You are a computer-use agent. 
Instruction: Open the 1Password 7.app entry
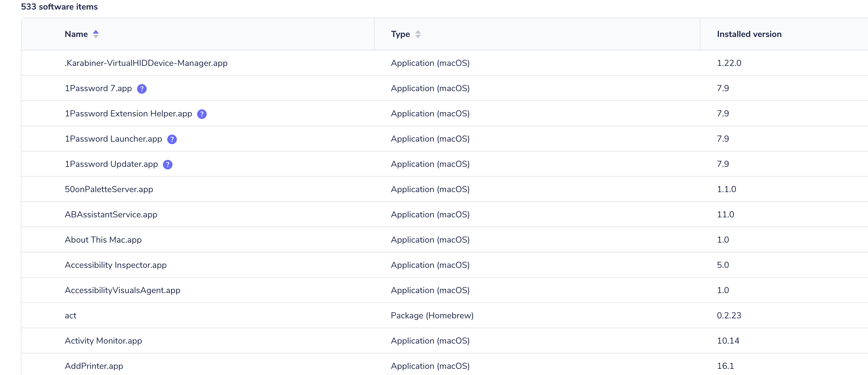[x=98, y=88]
